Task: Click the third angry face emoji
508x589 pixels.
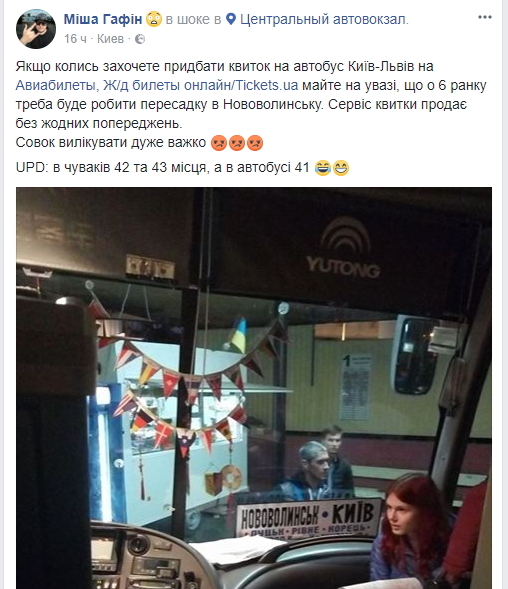Action: [255, 143]
